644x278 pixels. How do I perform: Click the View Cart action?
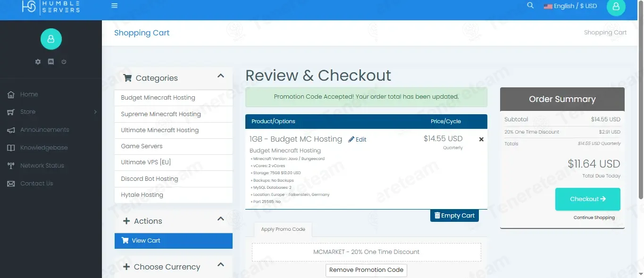click(174, 241)
